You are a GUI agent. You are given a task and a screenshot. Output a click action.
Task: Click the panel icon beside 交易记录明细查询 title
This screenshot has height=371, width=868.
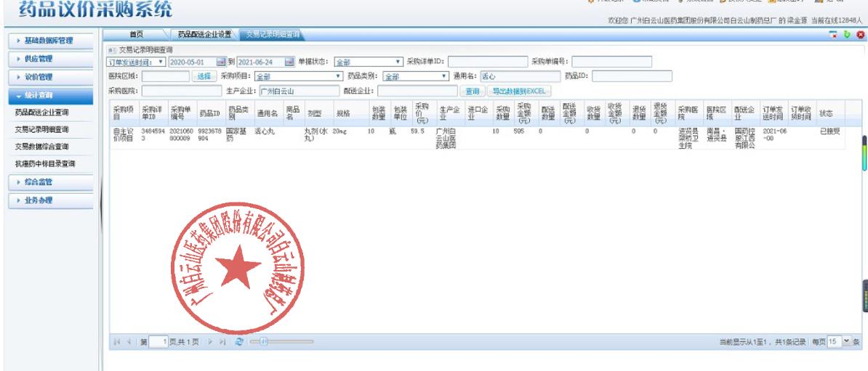coord(113,50)
